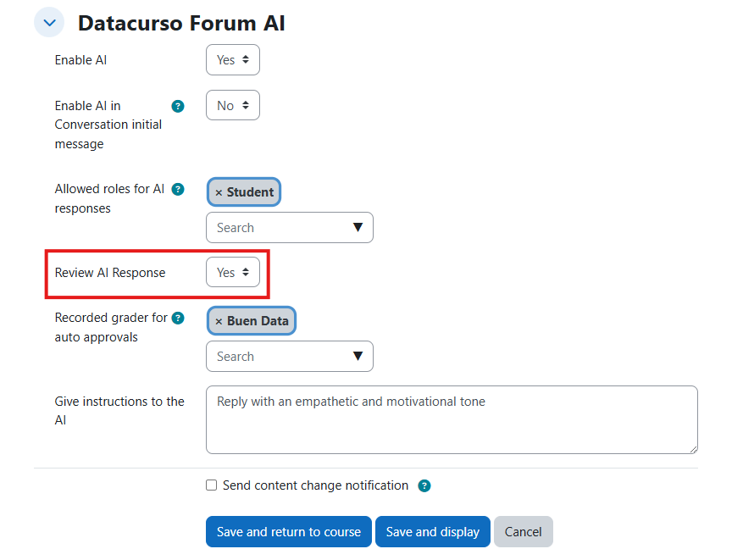The height and width of the screenshot is (560, 743).
Task: Expand the recorded grader search list arrow
Action: tap(358, 357)
